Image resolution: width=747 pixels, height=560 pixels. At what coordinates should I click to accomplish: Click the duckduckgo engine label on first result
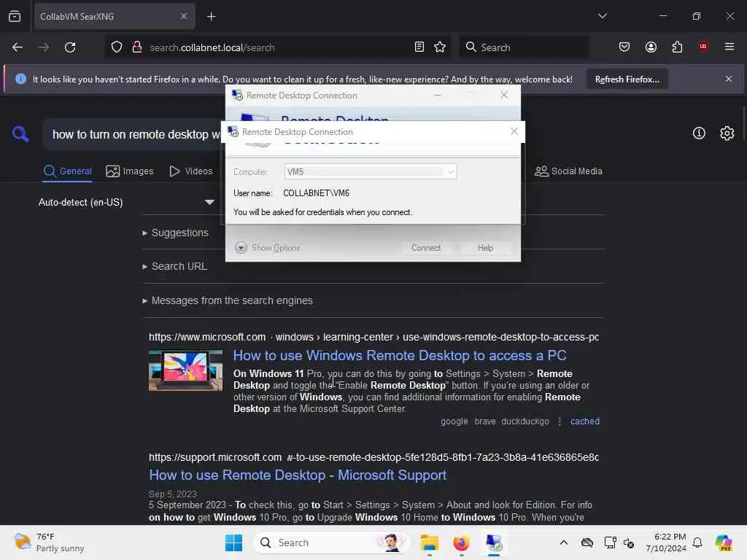525,421
